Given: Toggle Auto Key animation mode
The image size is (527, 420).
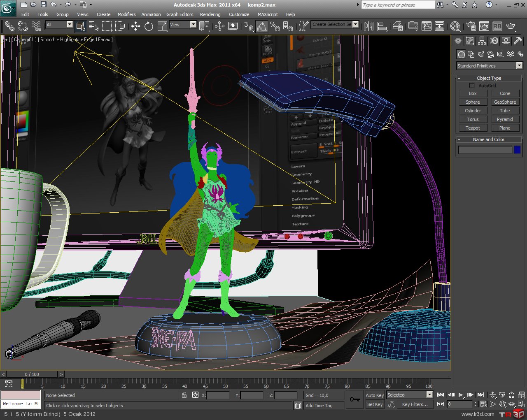Looking at the screenshot, I should point(375,395).
